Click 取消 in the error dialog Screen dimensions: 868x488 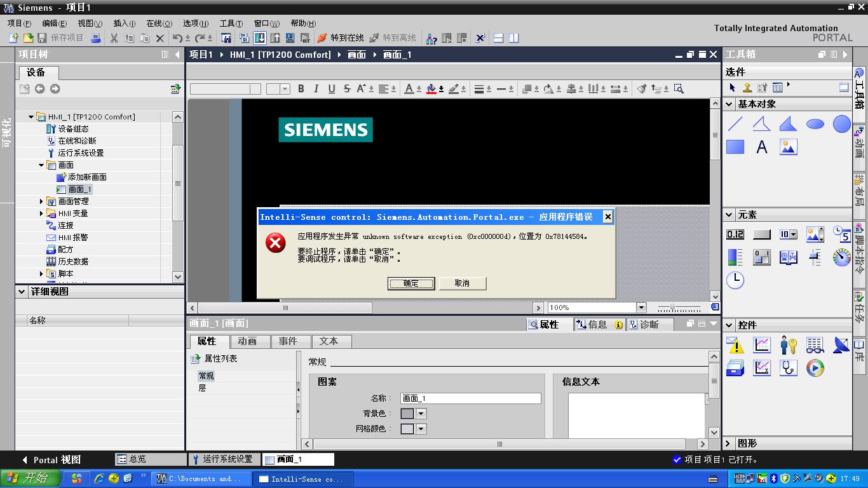(x=463, y=283)
